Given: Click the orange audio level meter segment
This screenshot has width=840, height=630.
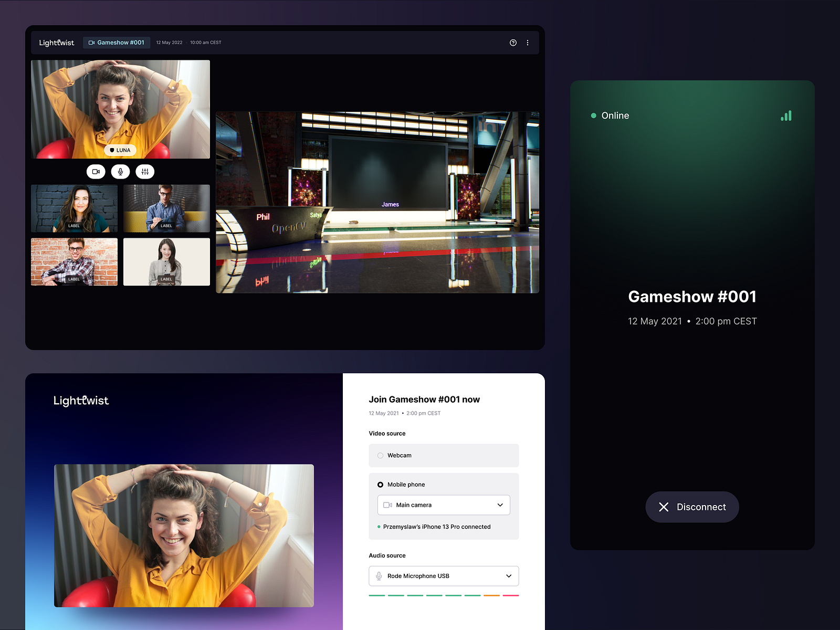Looking at the screenshot, I should [x=491, y=595].
